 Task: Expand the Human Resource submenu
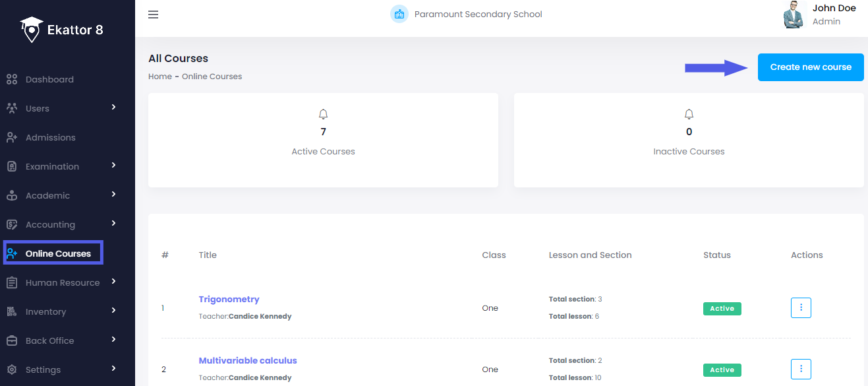(x=113, y=281)
